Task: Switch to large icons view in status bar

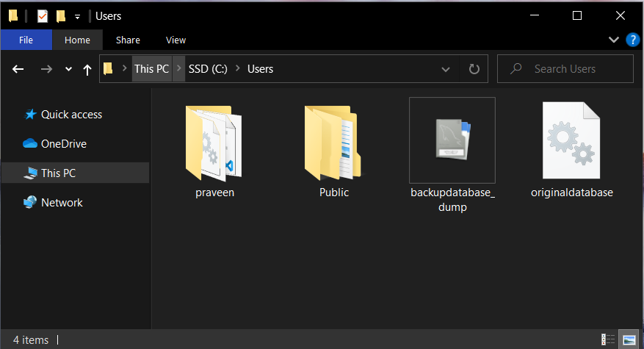Action: click(629, 339)
